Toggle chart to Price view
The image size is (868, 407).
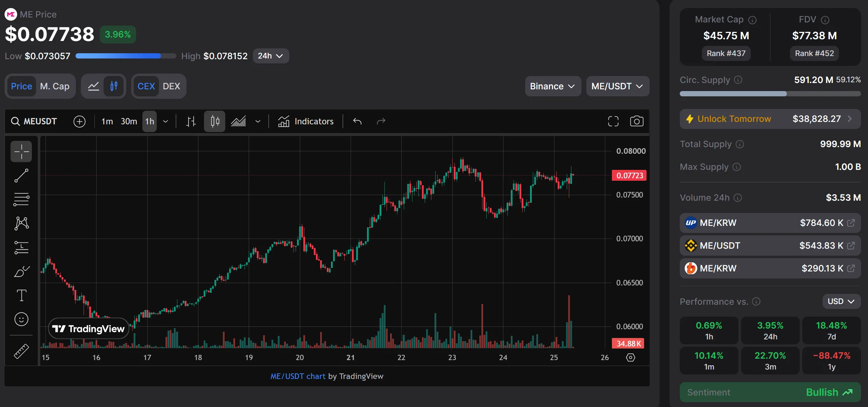(21, 86)
